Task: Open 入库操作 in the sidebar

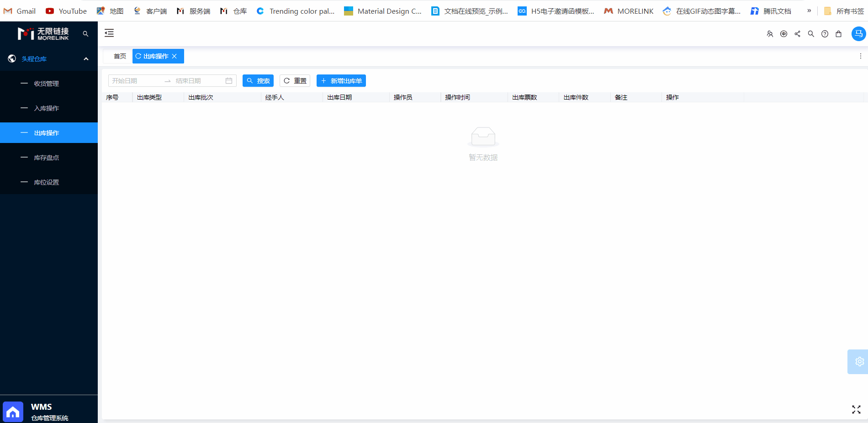Action: pos(49,108)
